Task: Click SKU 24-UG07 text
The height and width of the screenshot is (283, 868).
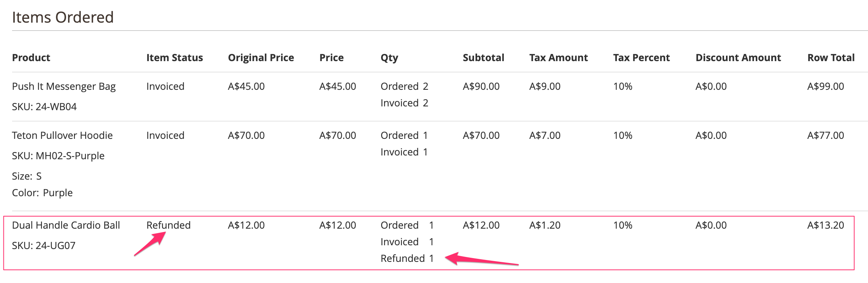Action: pos(44,246)
